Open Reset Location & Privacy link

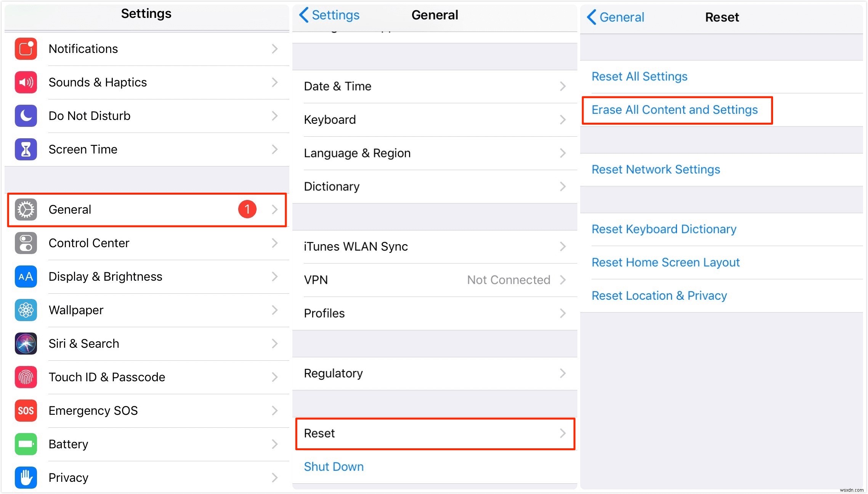(660, 296)
